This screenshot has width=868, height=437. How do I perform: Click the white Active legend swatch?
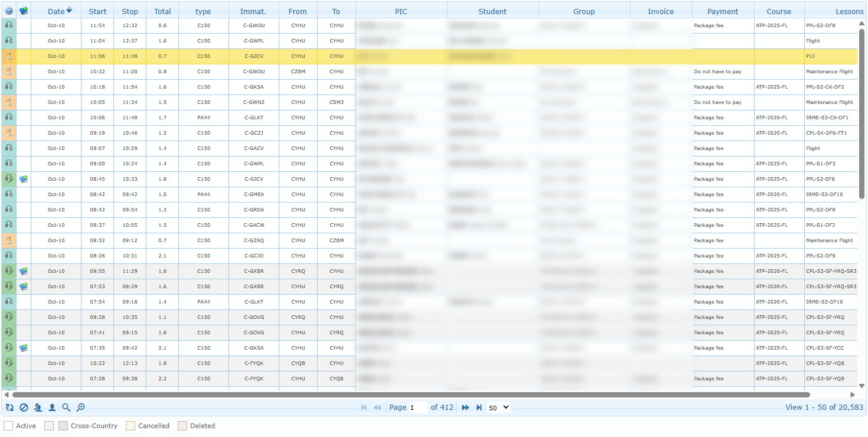click(8, 426)
